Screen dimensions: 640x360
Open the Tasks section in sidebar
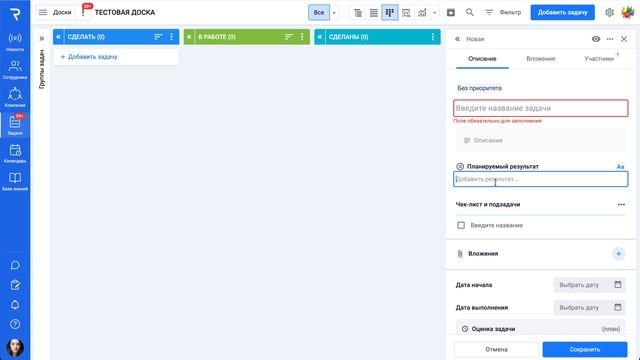[15, 125]
